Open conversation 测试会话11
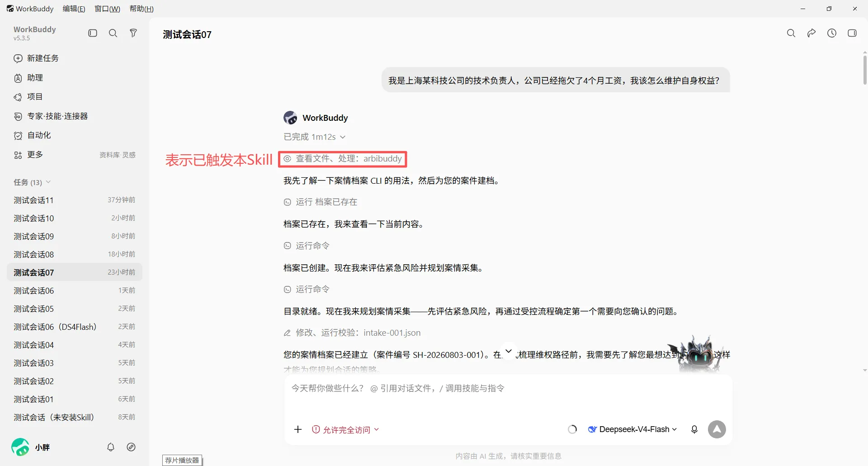 [75, 200]
